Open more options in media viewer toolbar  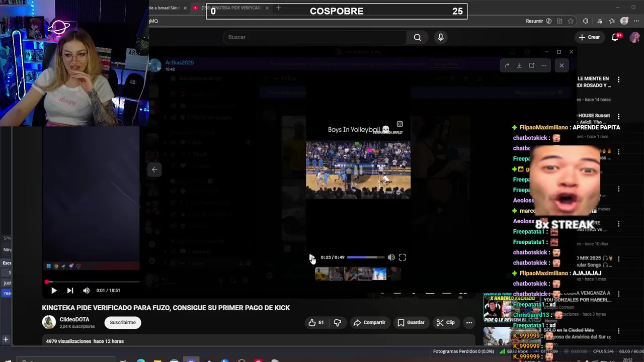pyautogui.click(x=543, y=65)
